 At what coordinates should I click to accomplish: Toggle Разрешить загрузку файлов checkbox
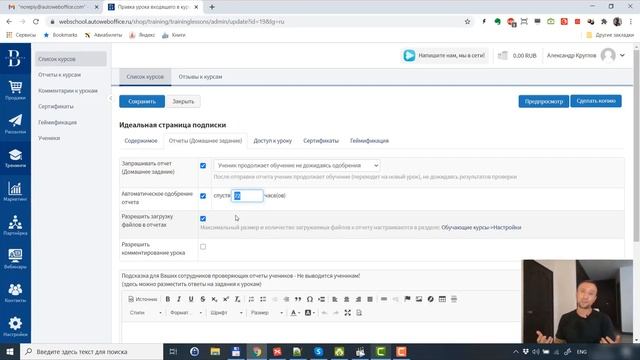tap(203, 219)
